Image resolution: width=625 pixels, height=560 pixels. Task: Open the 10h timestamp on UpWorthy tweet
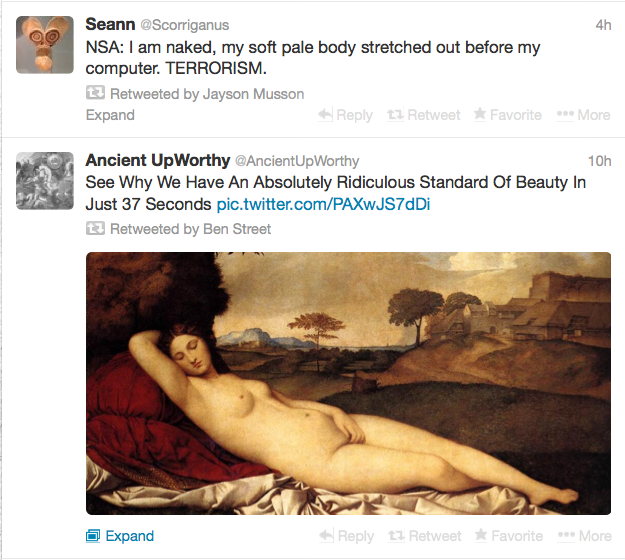pos(599,161)
